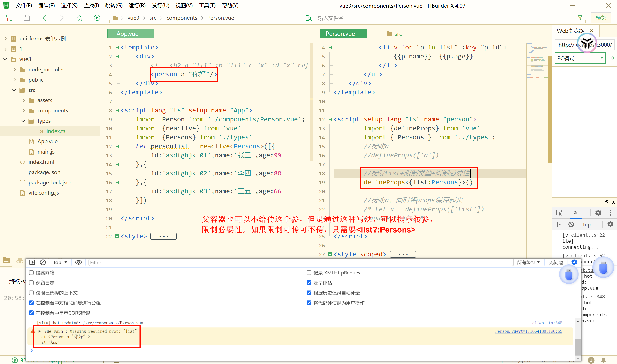Open the PC模式 dropdown

tap(580, 58)
